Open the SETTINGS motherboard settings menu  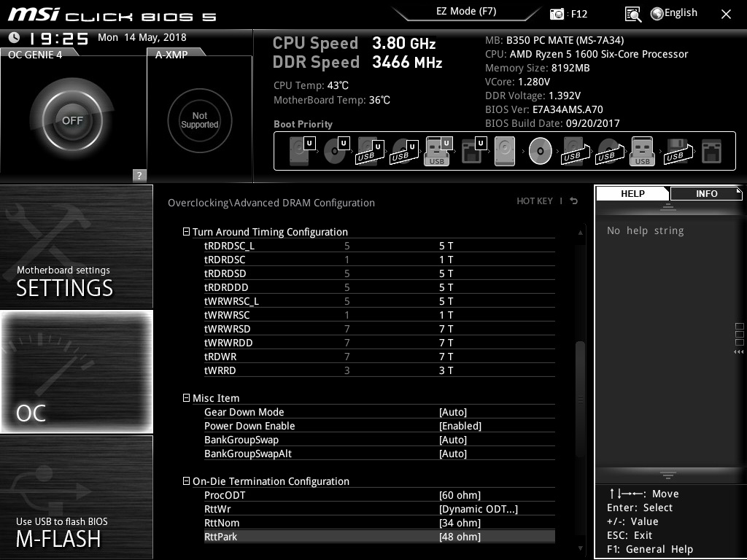(76, 246)
